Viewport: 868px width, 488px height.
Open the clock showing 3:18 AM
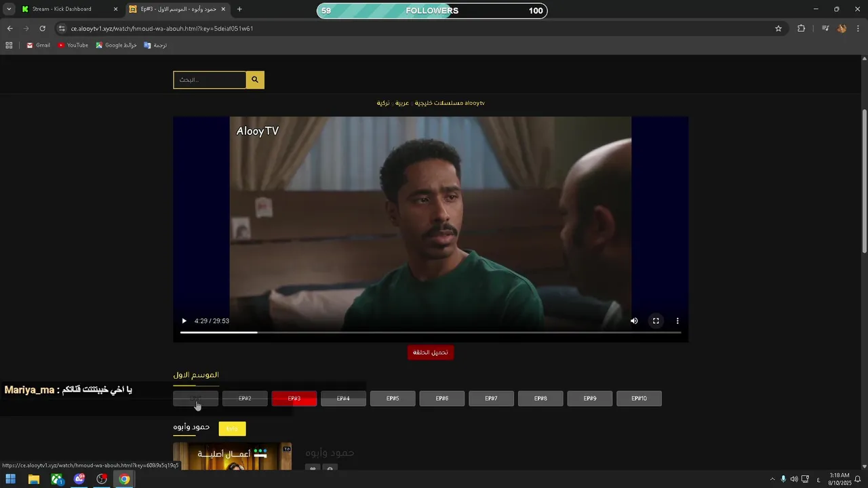(x=840, y=479)
